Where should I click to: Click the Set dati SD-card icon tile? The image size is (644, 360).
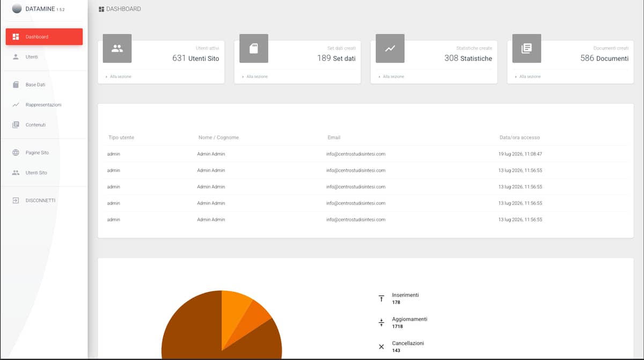[254, 48]
